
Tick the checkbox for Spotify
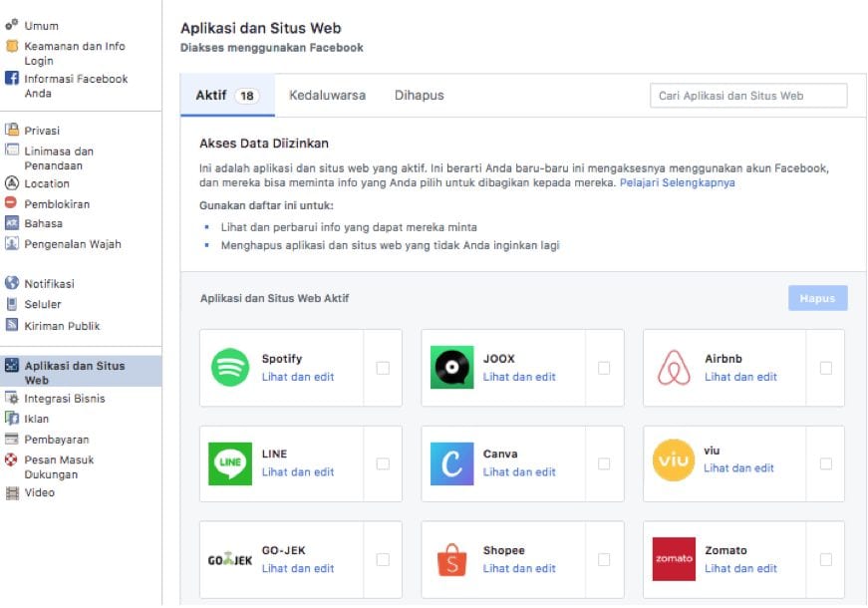[383, 368]
